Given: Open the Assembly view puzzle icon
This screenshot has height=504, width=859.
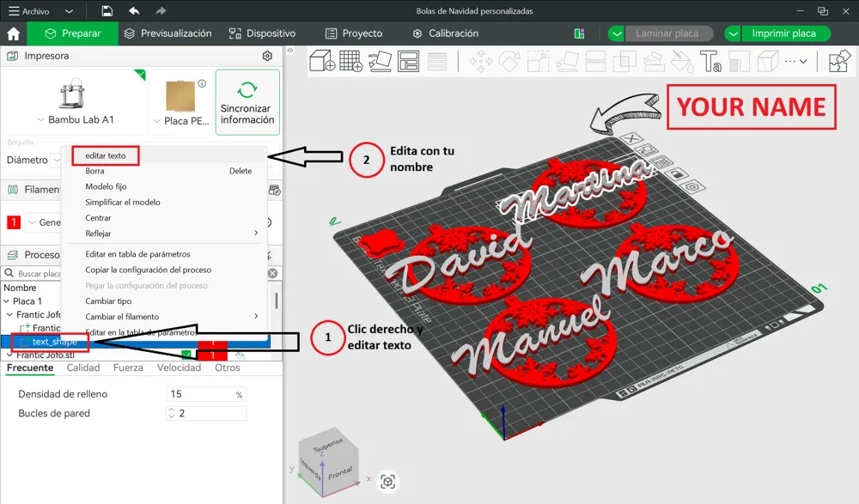Looking at the screenshot, I should click(839, 61).
